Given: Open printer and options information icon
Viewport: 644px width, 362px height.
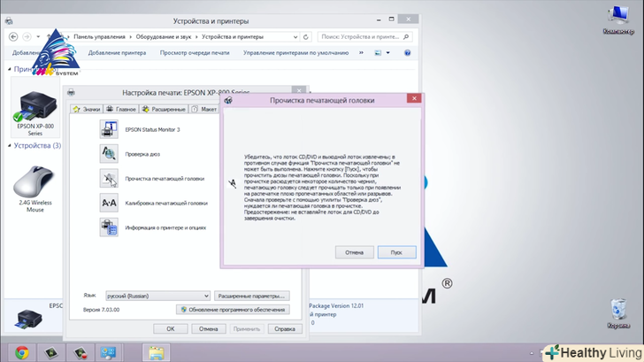Looking at the screenshot, I should [x=109, y=227].
